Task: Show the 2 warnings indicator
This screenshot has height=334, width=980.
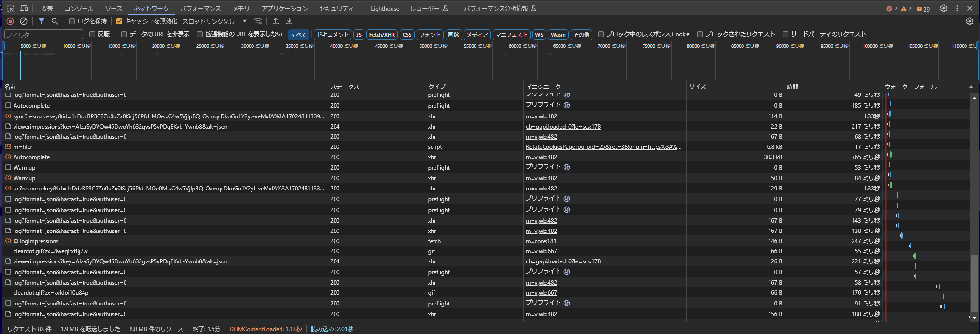Action: coord(906,9)
